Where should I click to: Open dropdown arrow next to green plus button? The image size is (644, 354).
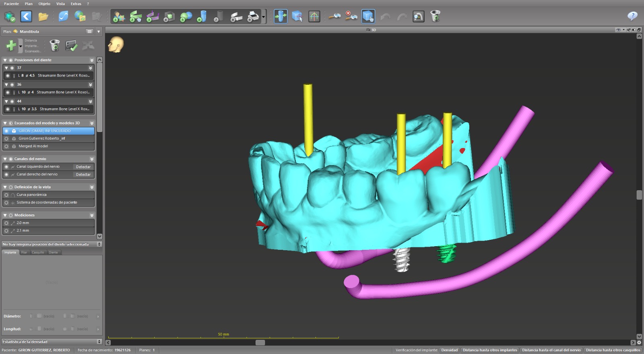(21, 46)
